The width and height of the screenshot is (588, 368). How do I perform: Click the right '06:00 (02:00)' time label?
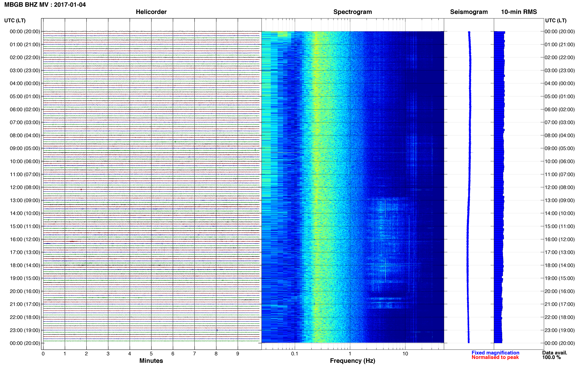(560, 110)
